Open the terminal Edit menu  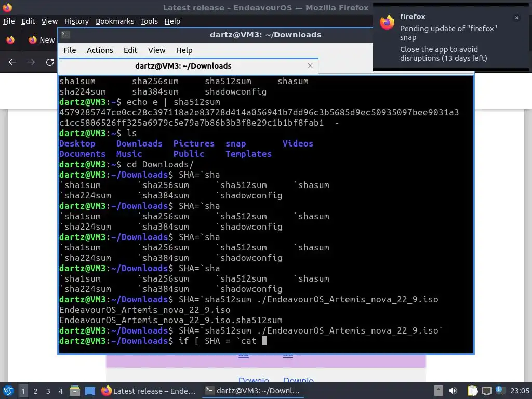point(130,50)
